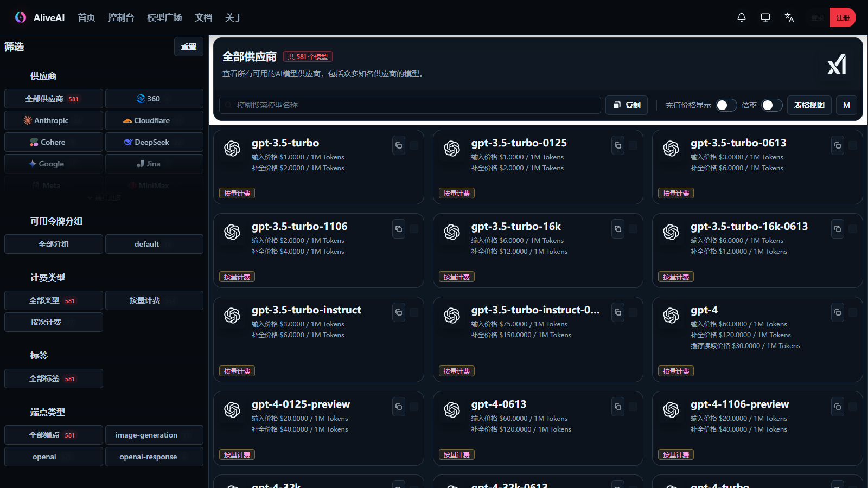The height and width of the screenshot is (488, 868).
Task: Expand more suppliers via 展开更多
Action: [104, 198]
